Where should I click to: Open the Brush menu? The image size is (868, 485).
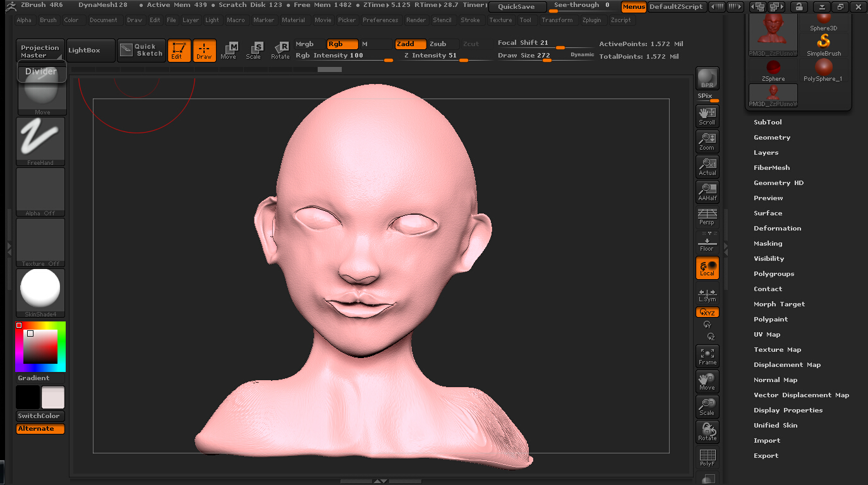pyautogui.click(x=48, y=20)
